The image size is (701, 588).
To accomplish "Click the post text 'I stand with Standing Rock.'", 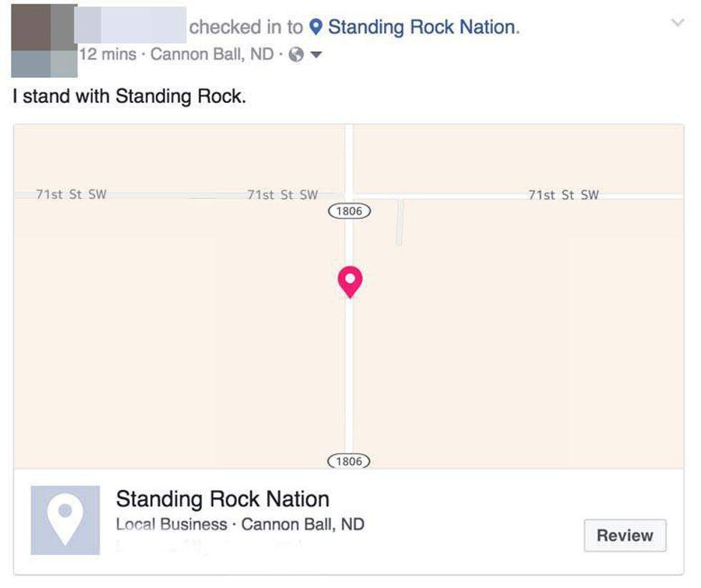I will tap(129, 97).
